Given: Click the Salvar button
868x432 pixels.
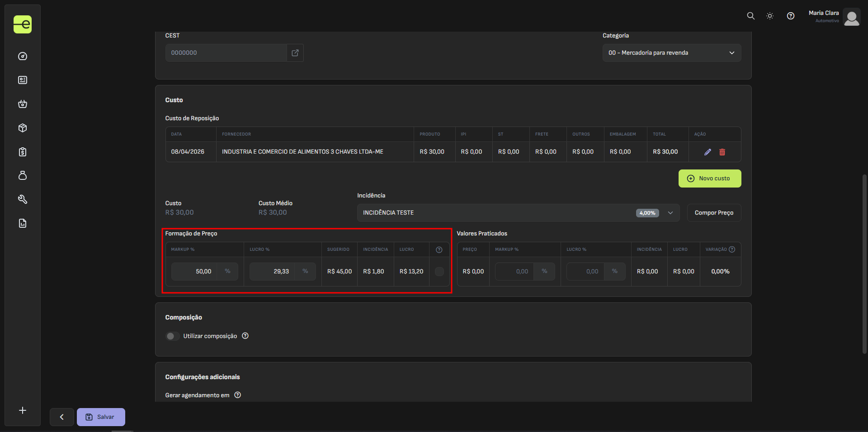Looking at the screenshot, I should (101, 417).
